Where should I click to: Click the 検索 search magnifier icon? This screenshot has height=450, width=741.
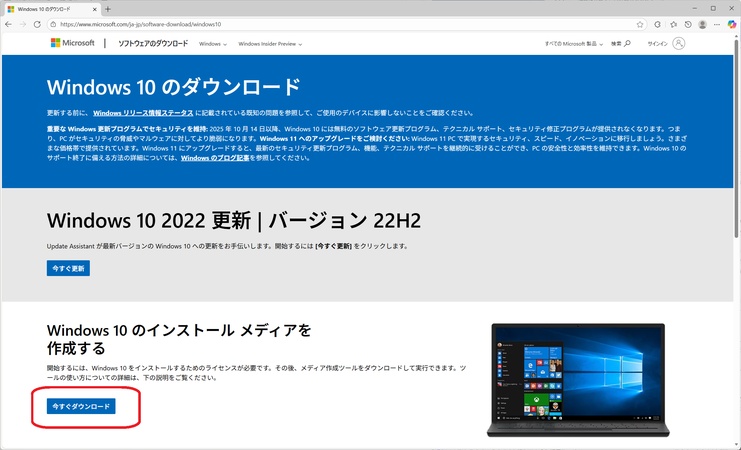(627, 43)
